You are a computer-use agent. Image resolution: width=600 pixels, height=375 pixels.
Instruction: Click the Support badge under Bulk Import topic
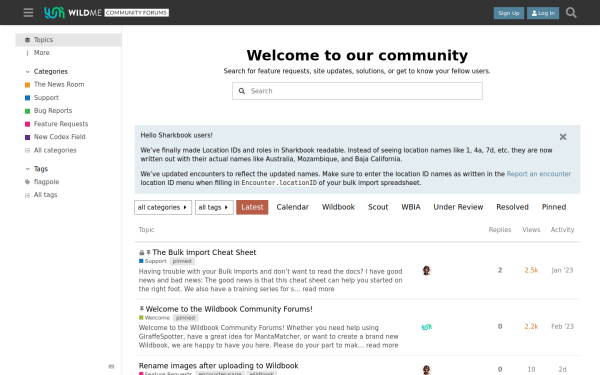click(x=153, y=261)
